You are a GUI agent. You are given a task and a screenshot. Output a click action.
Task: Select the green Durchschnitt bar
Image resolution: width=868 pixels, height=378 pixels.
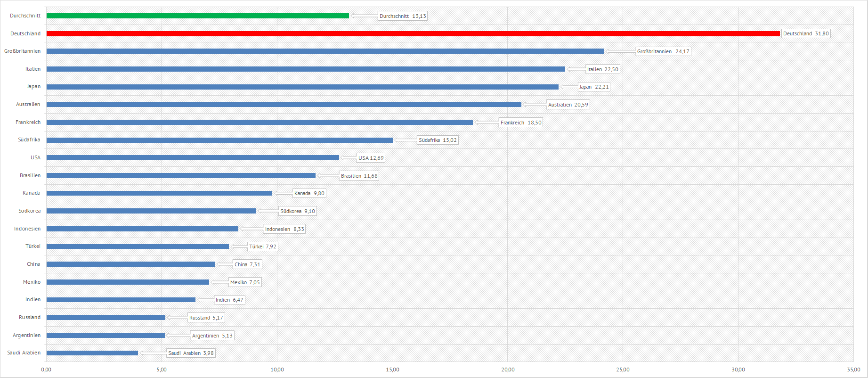[198, 16]
